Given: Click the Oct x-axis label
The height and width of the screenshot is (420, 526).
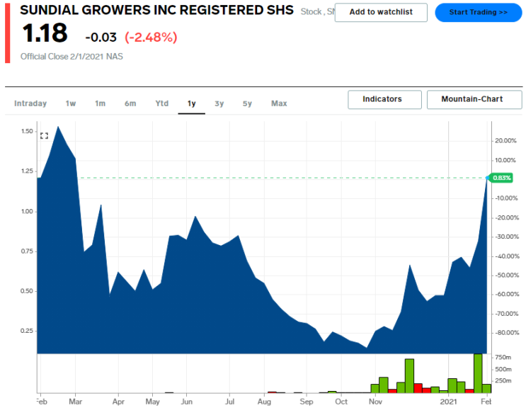Looking at the screenshot, I should point(341,402).
